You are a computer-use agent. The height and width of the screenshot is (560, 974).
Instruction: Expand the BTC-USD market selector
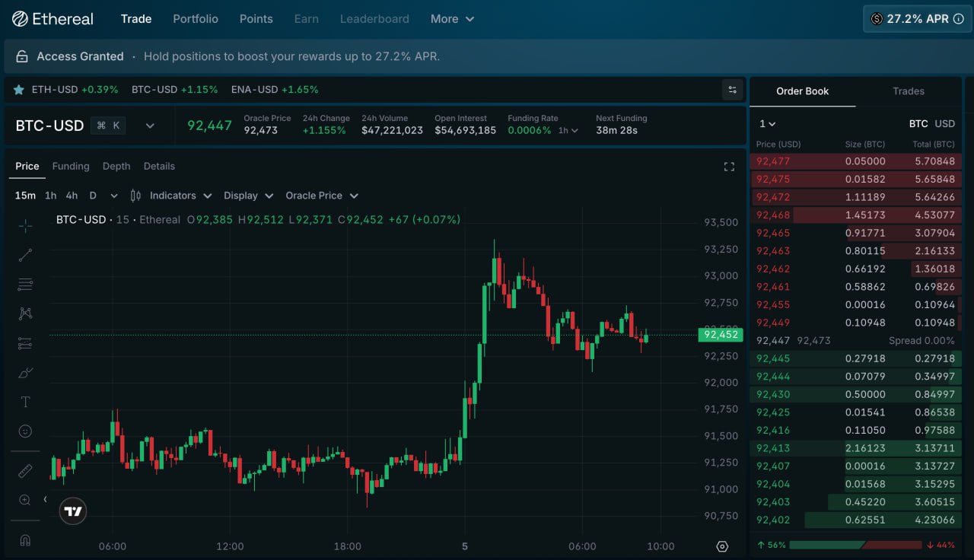pos(150,126)
